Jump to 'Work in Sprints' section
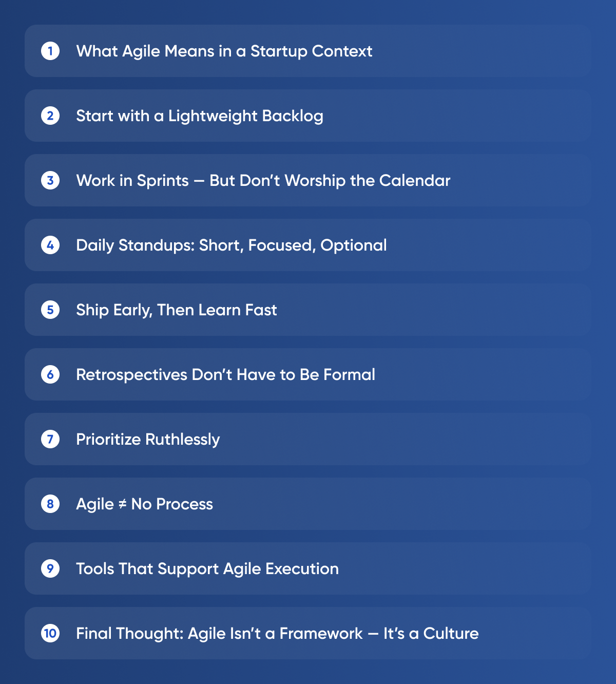The image size is (616, 684). pyautogui.click(x=263, y=181)
